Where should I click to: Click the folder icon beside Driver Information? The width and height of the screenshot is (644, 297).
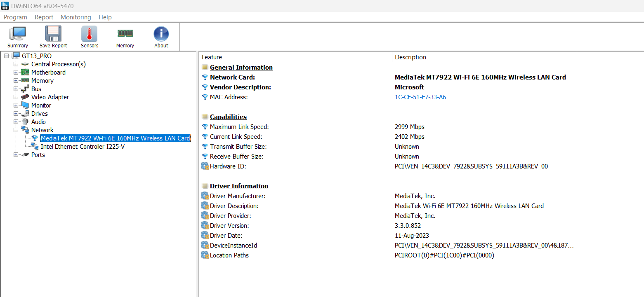tap(205, 186)
